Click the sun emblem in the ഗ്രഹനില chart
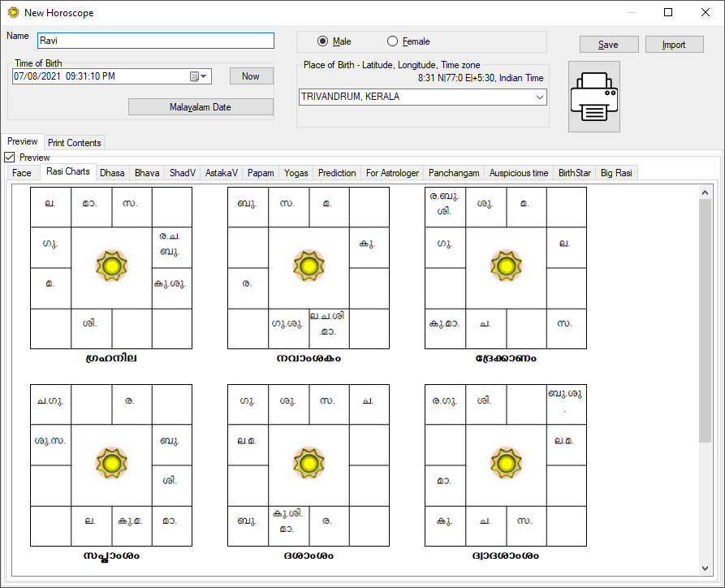725x588 pixels. click(111, 266)
